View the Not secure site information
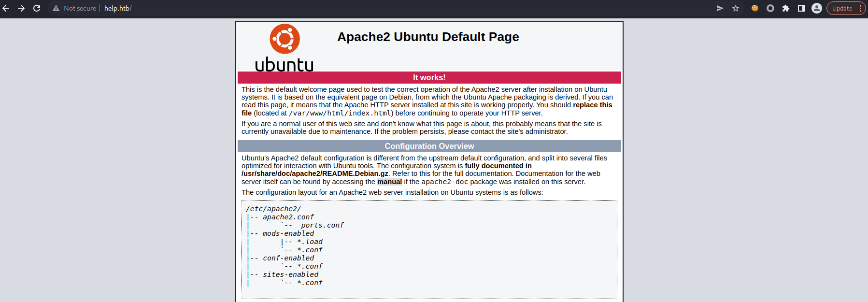 tap(74, 8)
